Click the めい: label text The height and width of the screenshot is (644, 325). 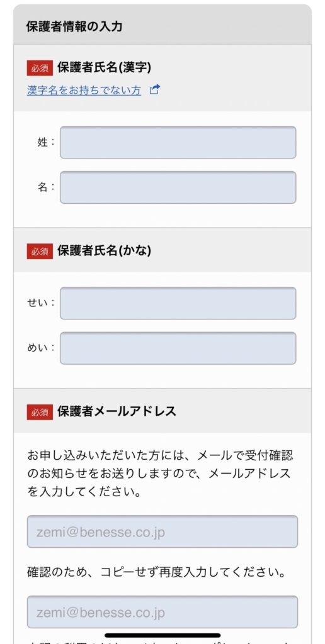point(41,348)
